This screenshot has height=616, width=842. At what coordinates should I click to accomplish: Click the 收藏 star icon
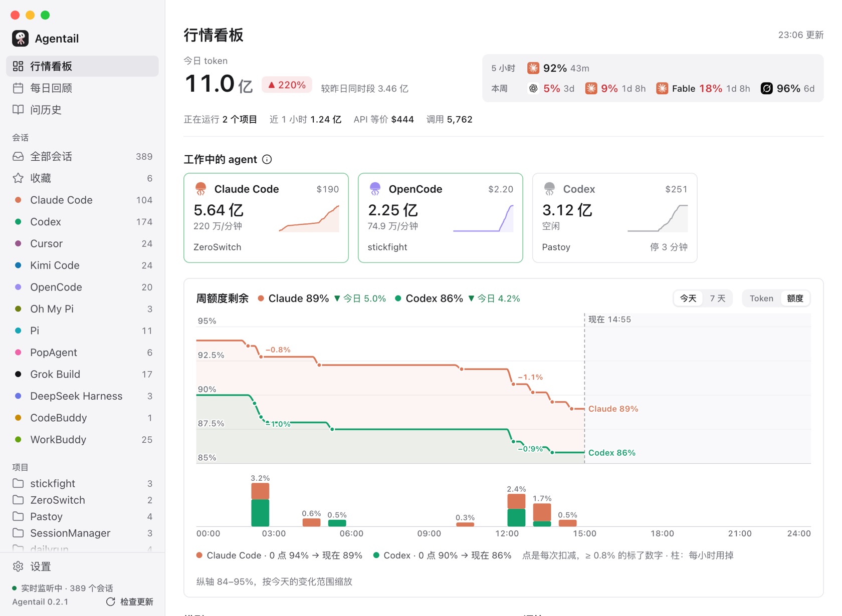pos(18,178)
